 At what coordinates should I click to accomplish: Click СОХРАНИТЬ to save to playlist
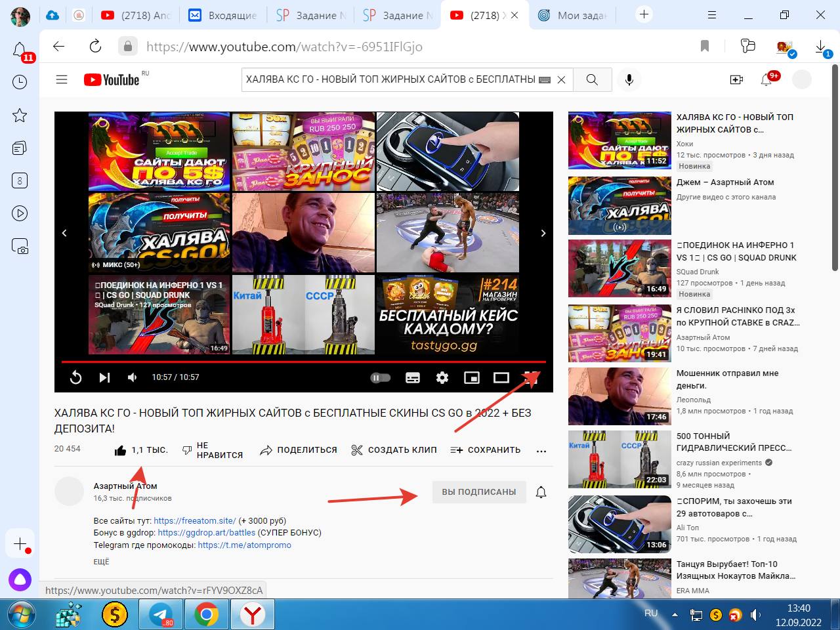pos(486,450)
